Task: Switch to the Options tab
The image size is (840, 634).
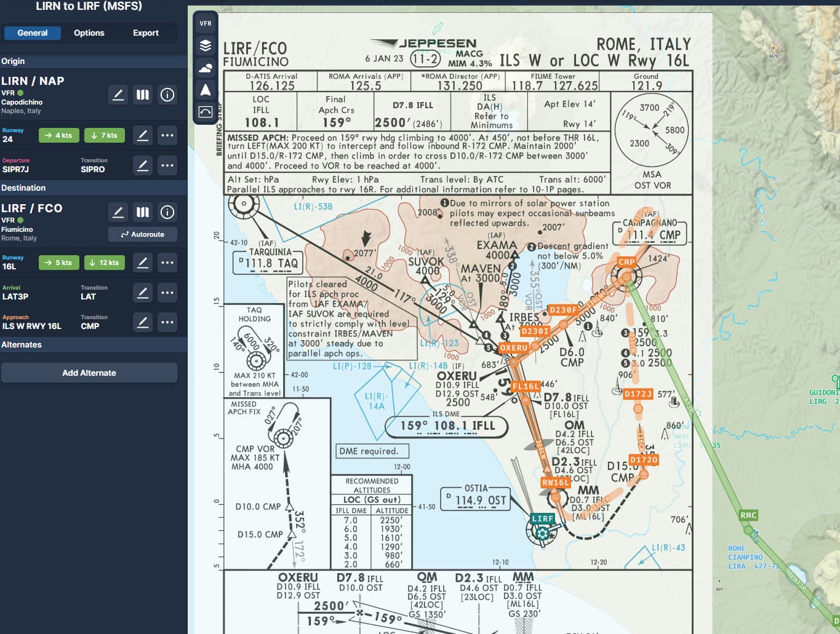Action: (89, 33)
